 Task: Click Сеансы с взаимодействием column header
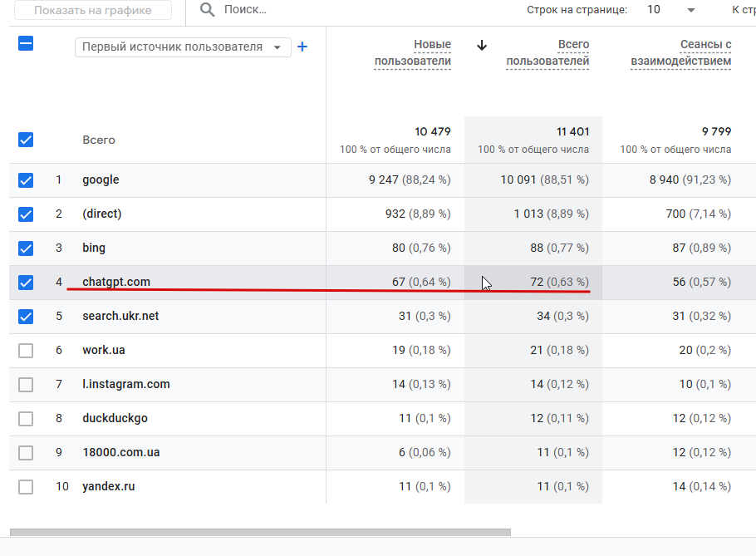(x=681, y=52)
